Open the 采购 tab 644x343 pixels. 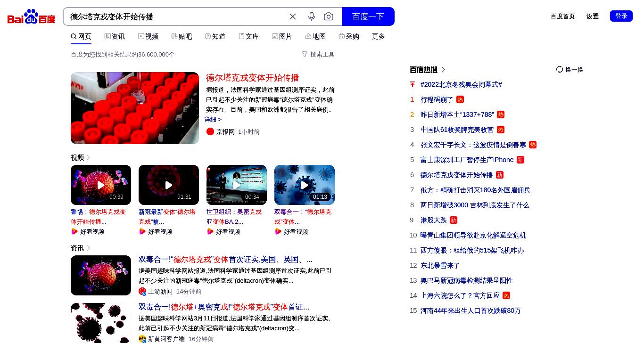(349, 36)
